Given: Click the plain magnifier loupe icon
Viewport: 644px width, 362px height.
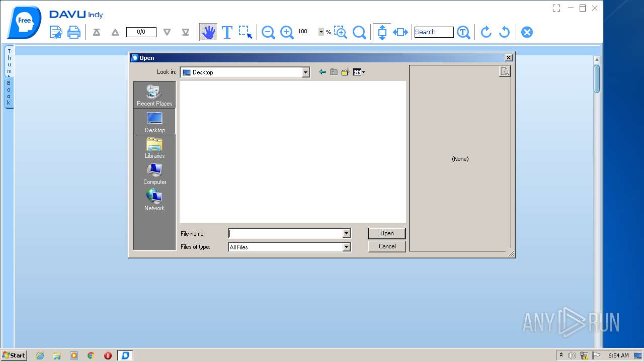Looking at the screenshot, I should coord(359,32).
